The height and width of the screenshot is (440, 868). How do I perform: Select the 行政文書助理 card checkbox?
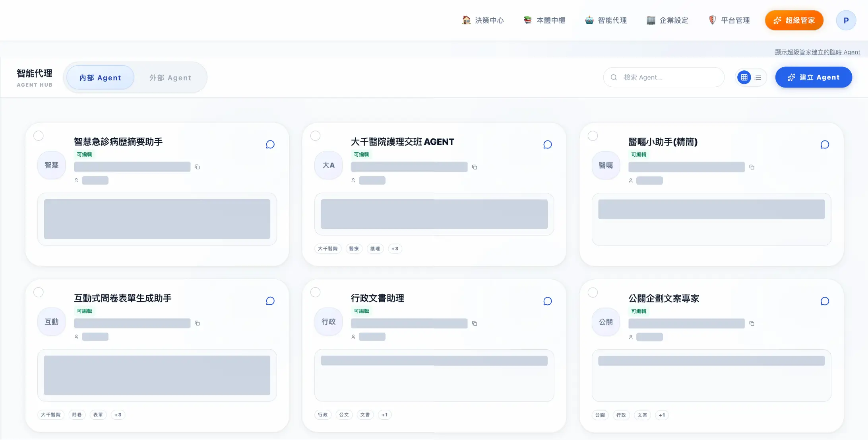click(316, 292)
